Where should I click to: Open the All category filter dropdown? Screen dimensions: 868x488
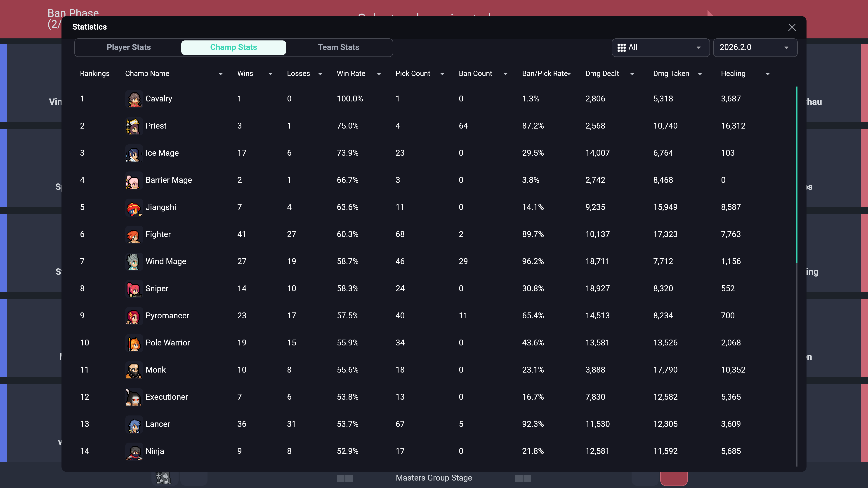[660, 47]
